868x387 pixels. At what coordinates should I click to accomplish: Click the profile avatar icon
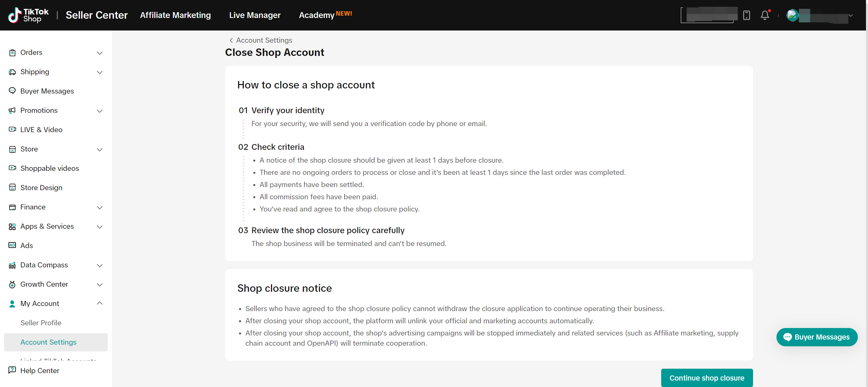pyautogui.click(x=792, y=15)
